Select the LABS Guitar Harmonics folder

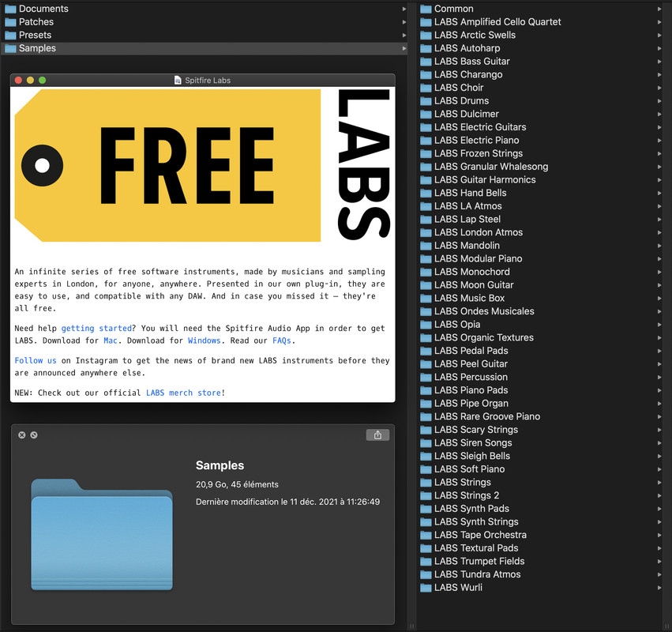pyautogui.click(x=541, y=180)
